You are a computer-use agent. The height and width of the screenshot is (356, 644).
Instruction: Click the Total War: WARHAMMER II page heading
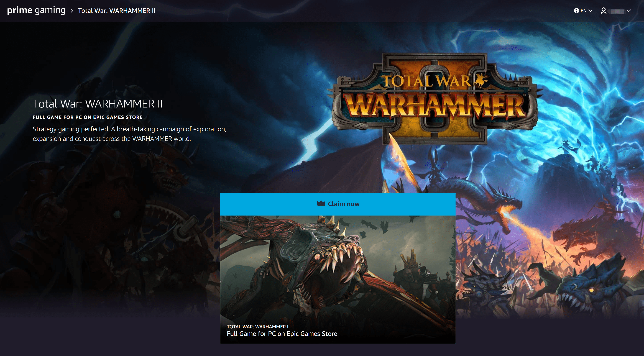click(x=98, y=104)
